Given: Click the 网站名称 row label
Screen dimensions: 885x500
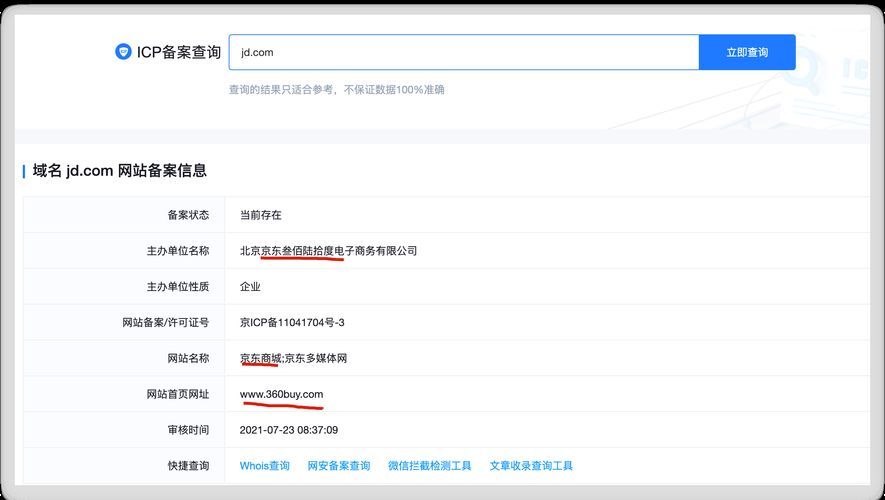Looking at the screenshot, I should (189, 358).
